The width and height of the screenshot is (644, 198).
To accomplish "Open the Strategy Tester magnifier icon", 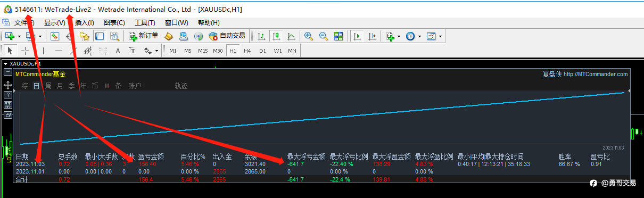I will (x=114, y=36).
